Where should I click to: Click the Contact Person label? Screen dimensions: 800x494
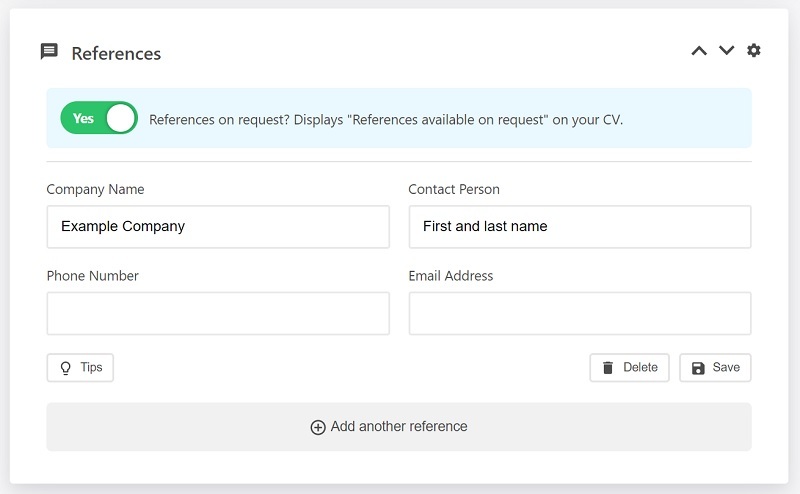(454, 189)
